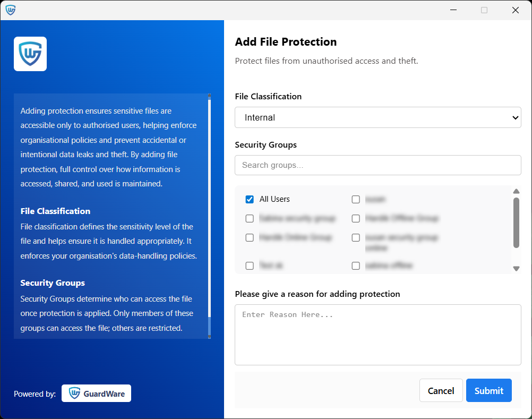Enable the first group checkbox in the right column
The width and height of the screenshot is (532, 419).
(x=356, y=199)
